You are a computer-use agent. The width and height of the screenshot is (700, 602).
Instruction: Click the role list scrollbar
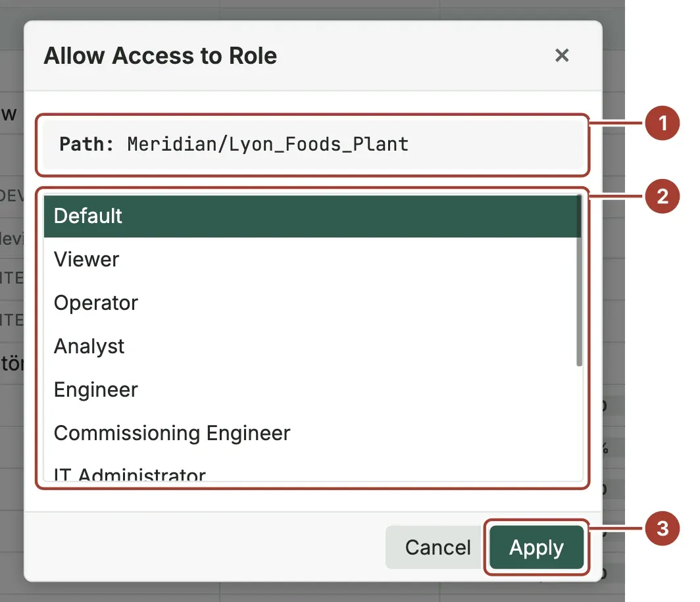[x=579, y=280]
